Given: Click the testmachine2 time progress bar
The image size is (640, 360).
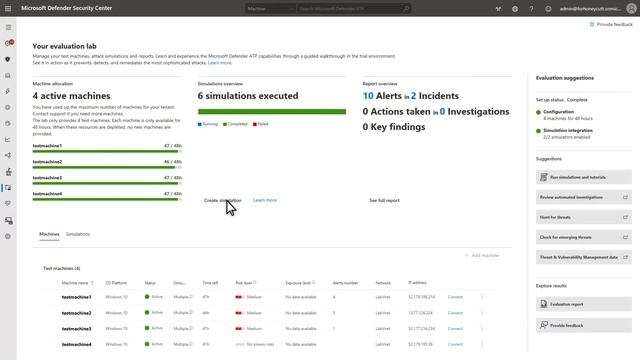Looking at the screenshot, I should [107, 167].
